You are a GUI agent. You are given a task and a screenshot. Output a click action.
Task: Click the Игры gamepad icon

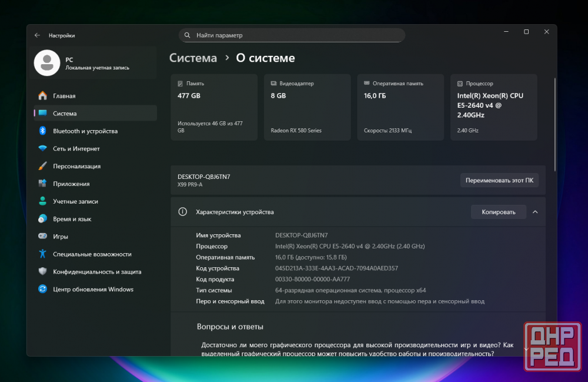tap(43, 237)
